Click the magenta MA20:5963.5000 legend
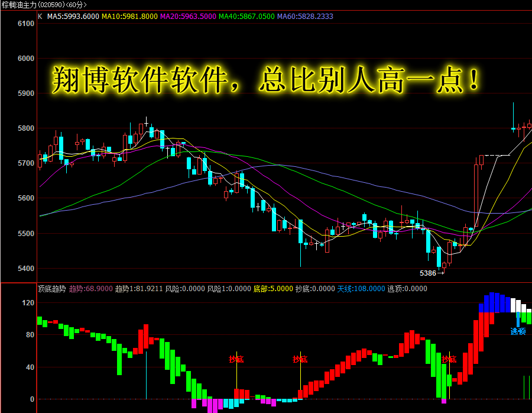 [188, 17]
